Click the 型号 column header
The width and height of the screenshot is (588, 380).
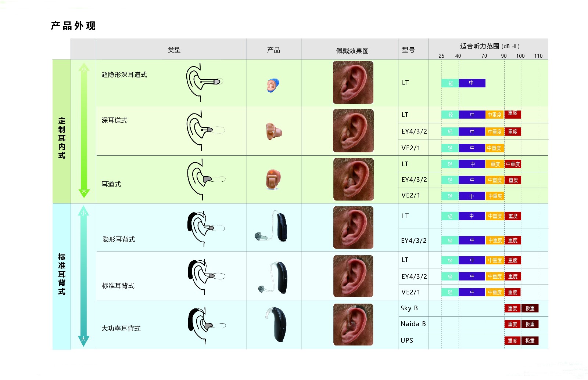(408, 50)
